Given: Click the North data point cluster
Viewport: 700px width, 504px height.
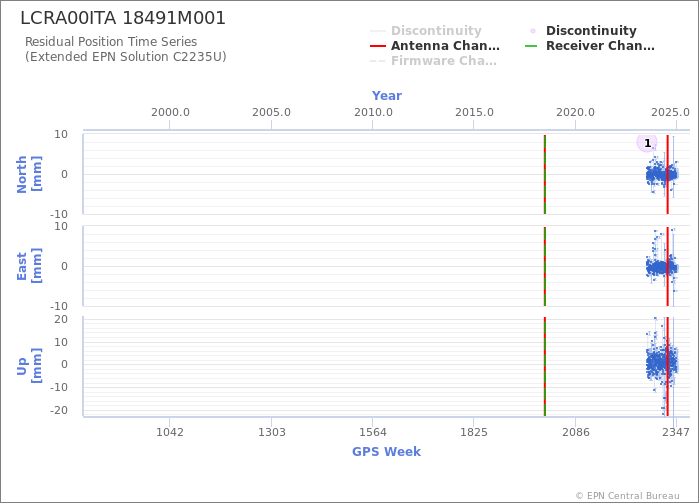Looking at the screenshot, I should click(x=662, y=175).
